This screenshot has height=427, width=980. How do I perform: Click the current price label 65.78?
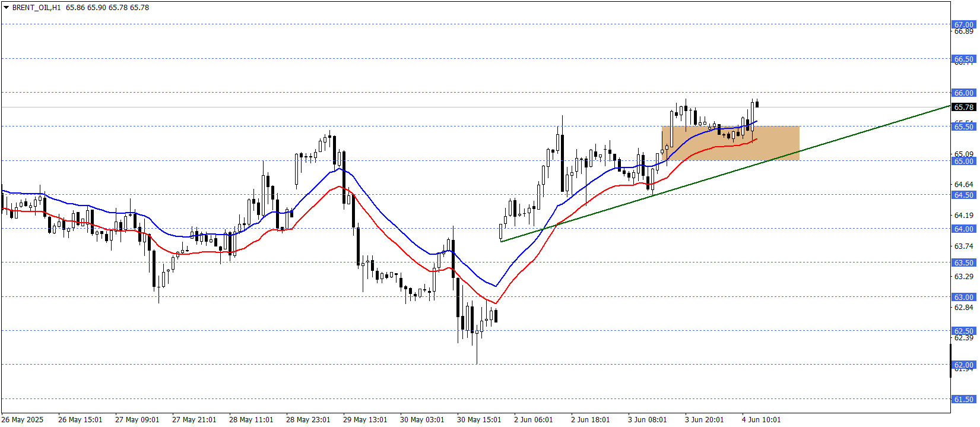(x=963, y=107)
